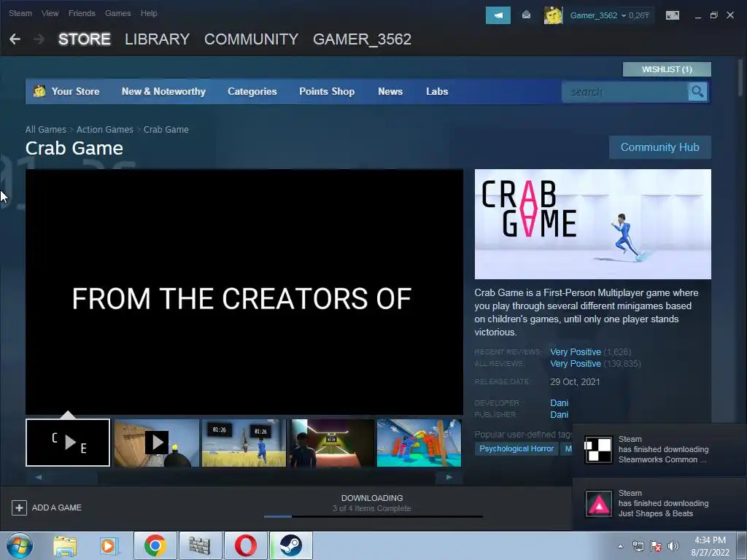The width and height of the screenshot is (747, 560).
Task: Open File Explorer from taskbar
Action: [65, 545]
